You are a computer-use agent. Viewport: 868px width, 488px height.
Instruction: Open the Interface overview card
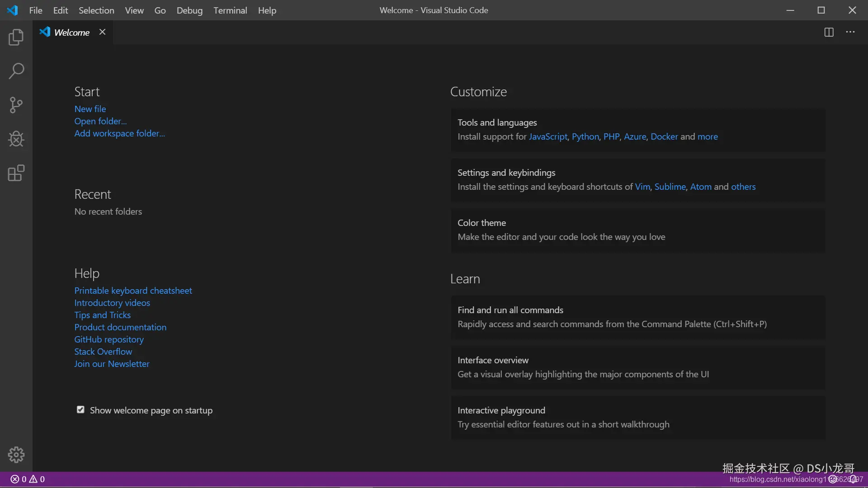tap(638, 368)
